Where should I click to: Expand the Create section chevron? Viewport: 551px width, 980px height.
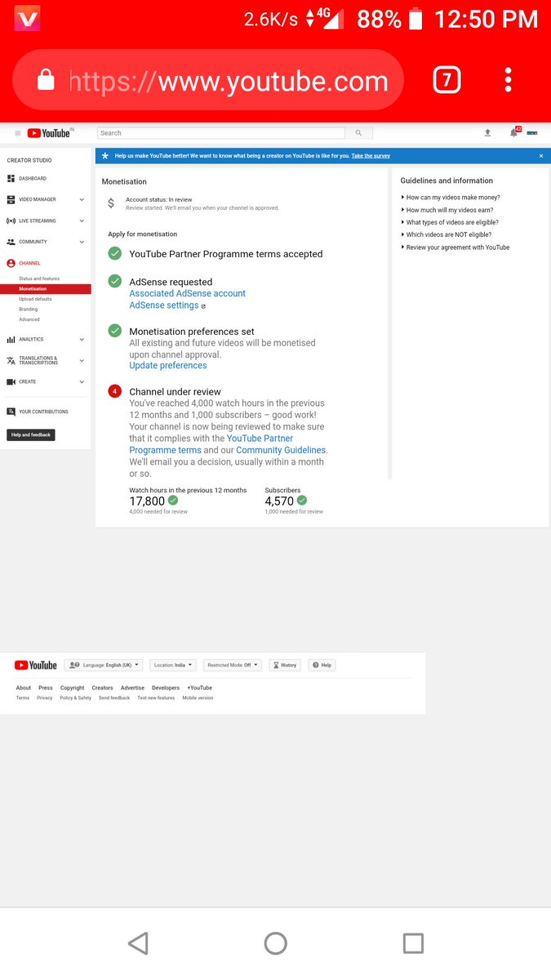tap(82, 381)
